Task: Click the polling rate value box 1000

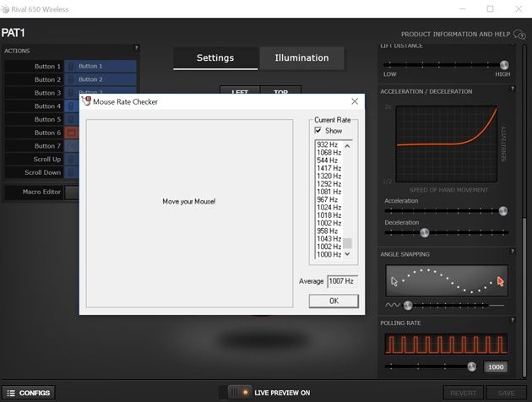Action: coord(496,367)
